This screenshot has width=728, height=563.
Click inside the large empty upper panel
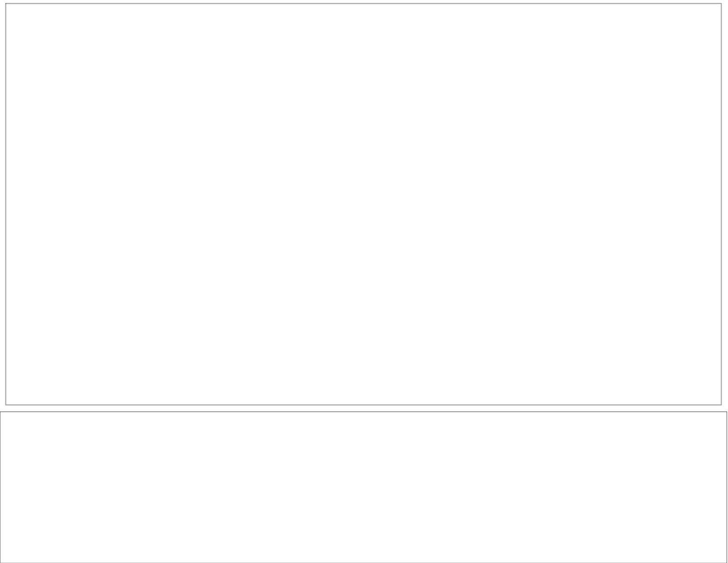(x=364, y=204)
